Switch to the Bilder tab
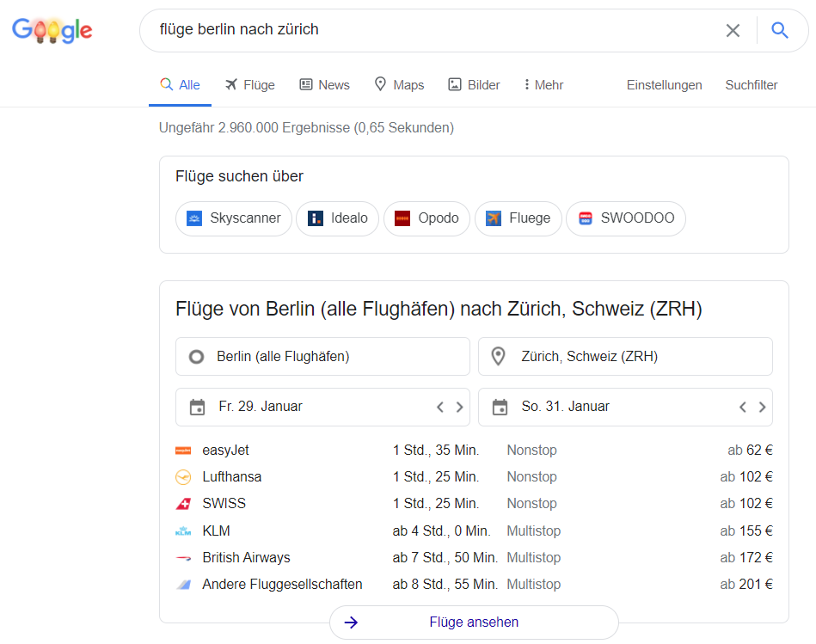This screenshot has width=816, height=644. (474, 85)
